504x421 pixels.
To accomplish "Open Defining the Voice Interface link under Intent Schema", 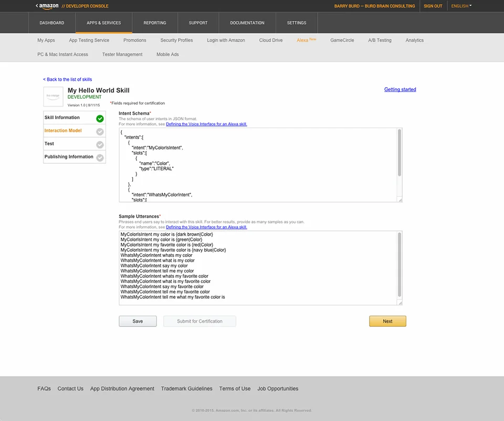I will (206, 124).
